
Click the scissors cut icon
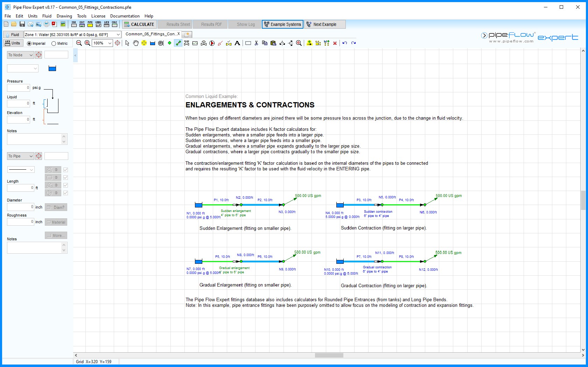(x=257, y=43)
